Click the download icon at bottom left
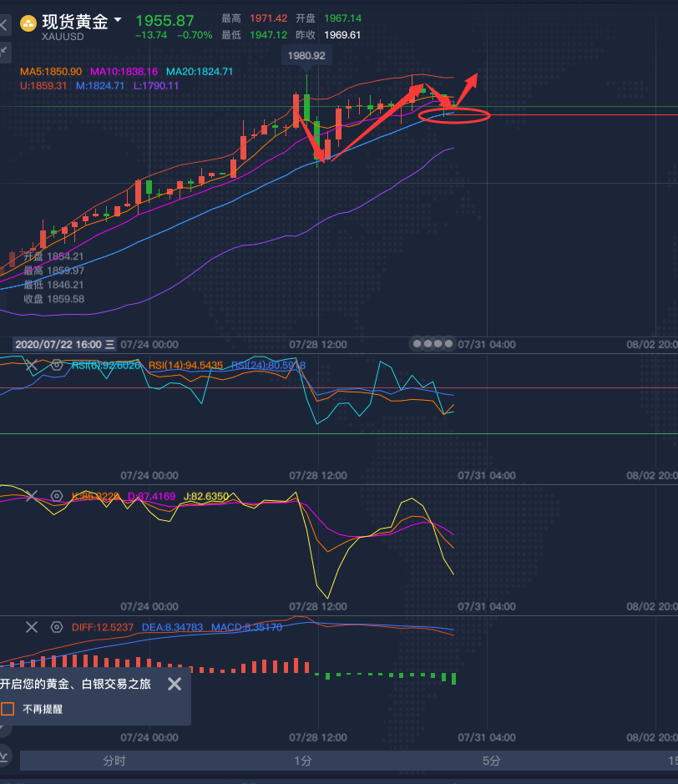Viewport: 678px width, 784px height. pos(4,756)
